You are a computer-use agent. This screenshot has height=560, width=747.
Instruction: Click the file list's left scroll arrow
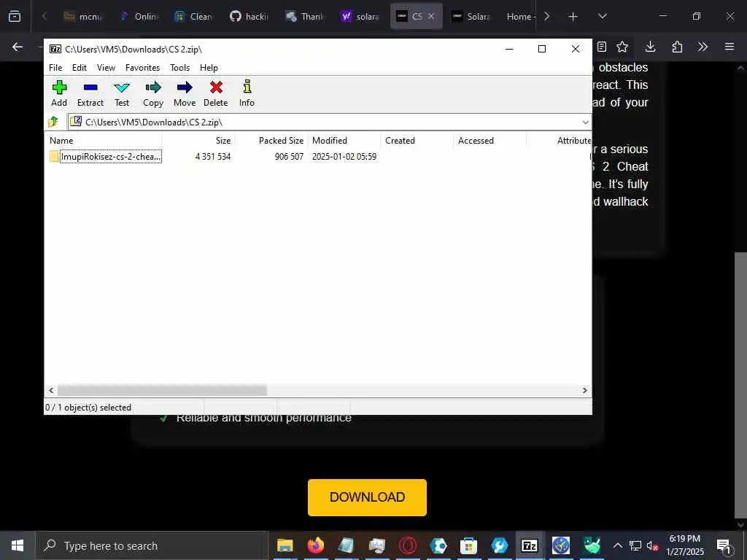click(52, 391)
